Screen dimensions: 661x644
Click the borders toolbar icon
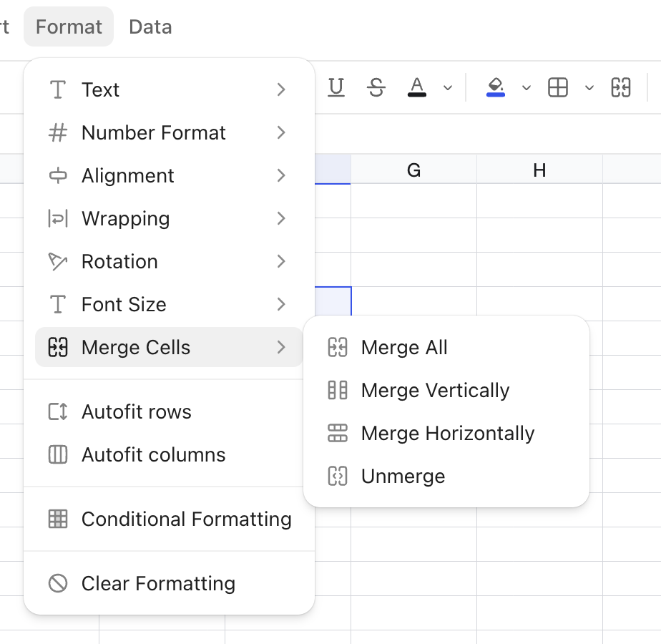point(558,88)
